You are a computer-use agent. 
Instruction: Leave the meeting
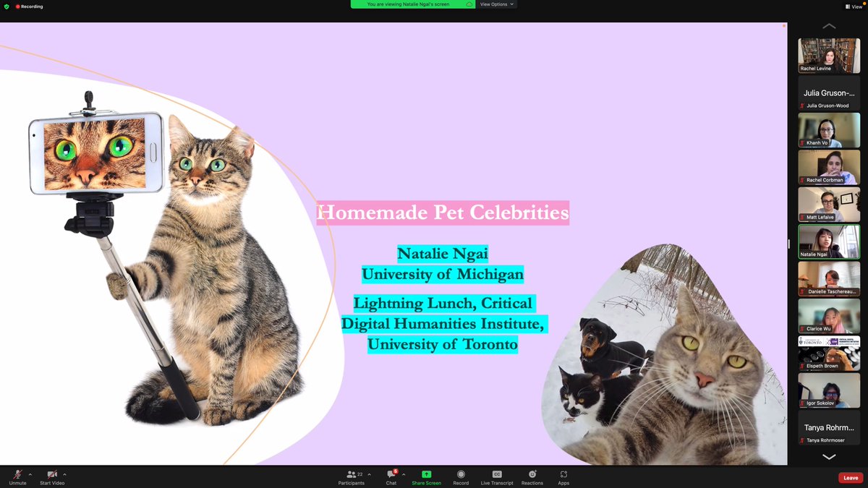click(x=851, y=477)
